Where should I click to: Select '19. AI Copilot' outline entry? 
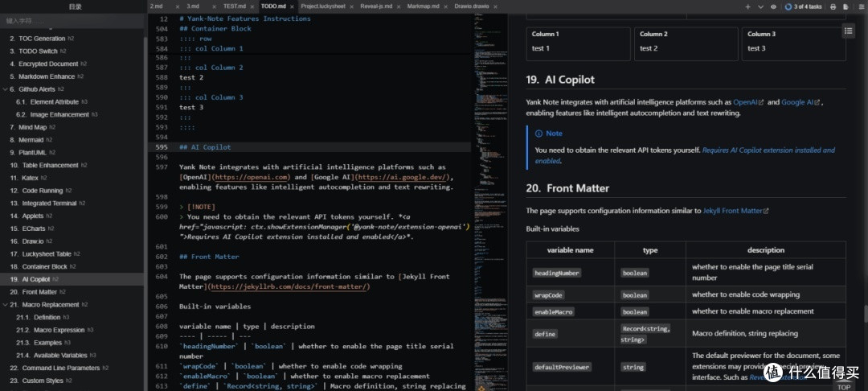click(72, 279)
